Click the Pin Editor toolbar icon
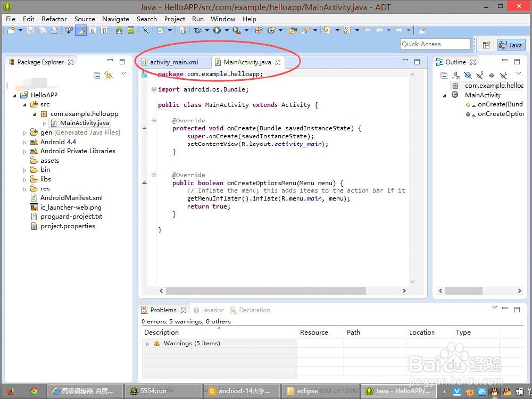 pos(422,30)
